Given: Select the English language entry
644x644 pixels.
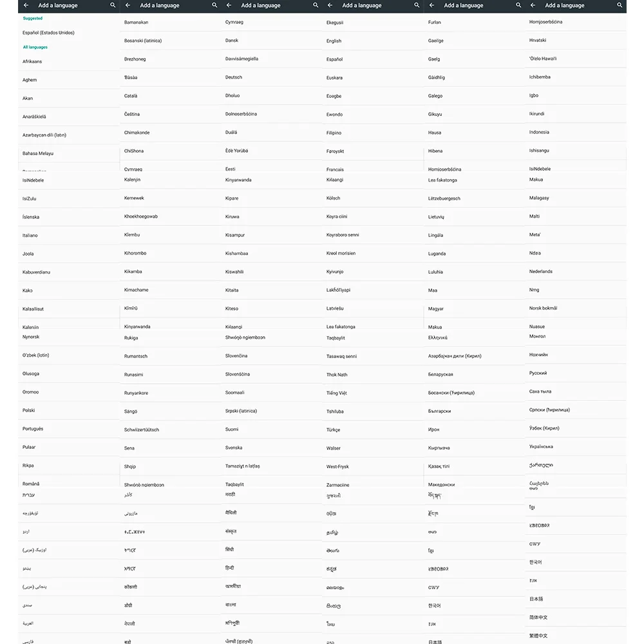Looking at the screenshot, I should pyautogui.click(x=372, y=41).
